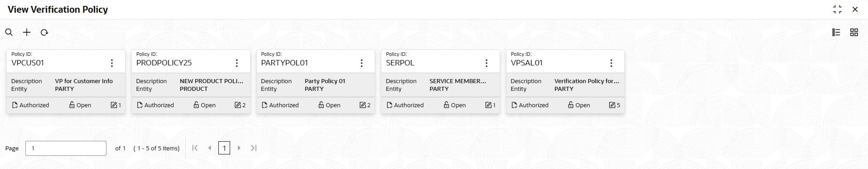Select the VPSAL01 policy ID
This screenshot has width=868, height=169.
coord(526,63)
